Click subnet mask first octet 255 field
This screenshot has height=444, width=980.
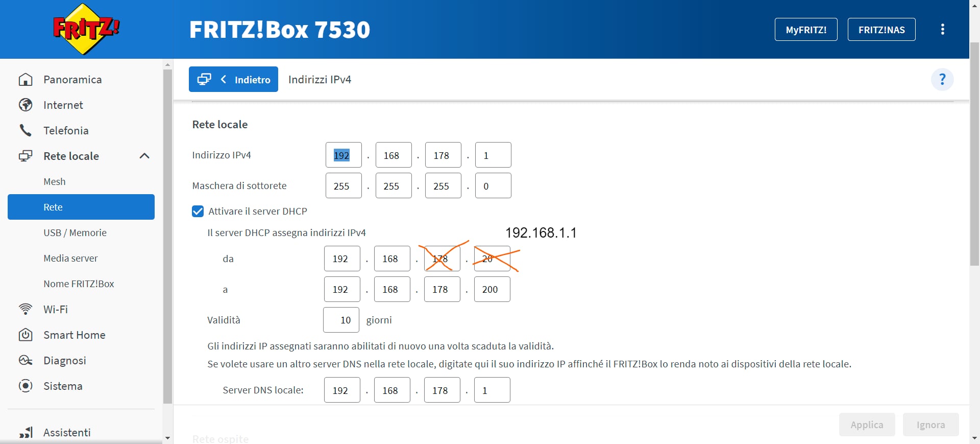click(x=344, y=185)
